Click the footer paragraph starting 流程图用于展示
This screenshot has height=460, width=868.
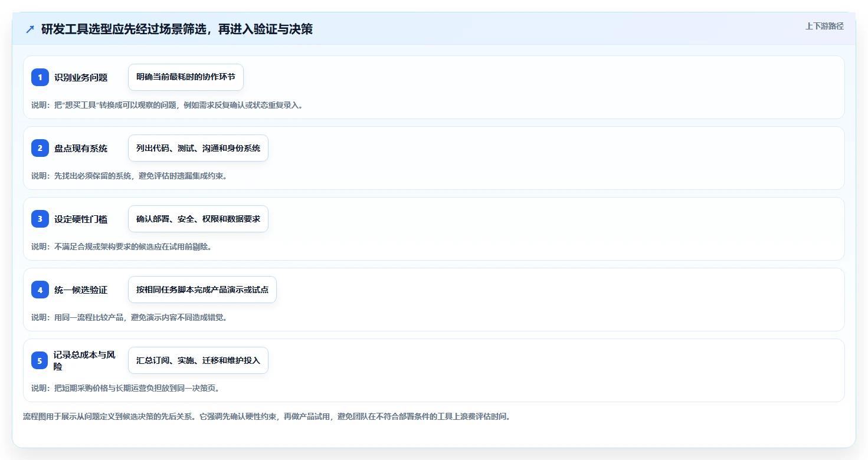tap(267, 416)
